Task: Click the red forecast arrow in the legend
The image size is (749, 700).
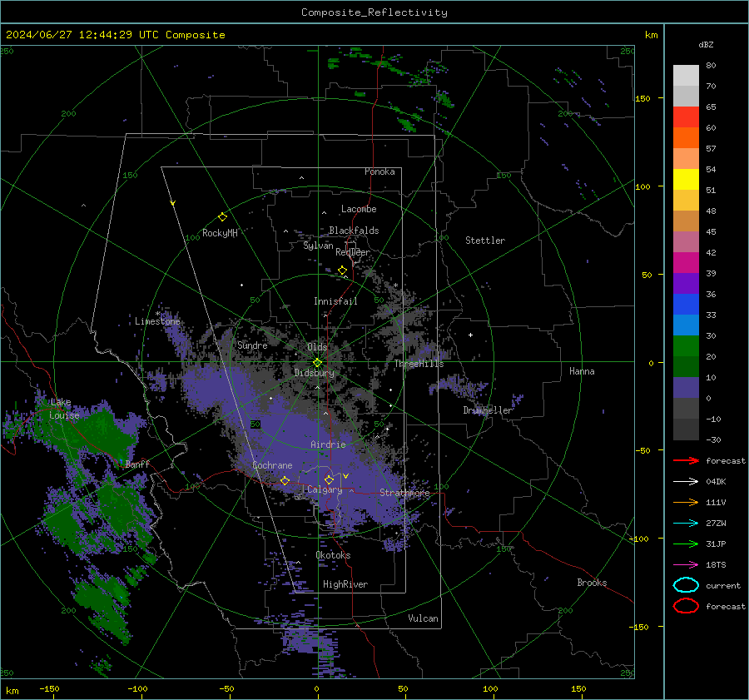Action: point(686,460)
